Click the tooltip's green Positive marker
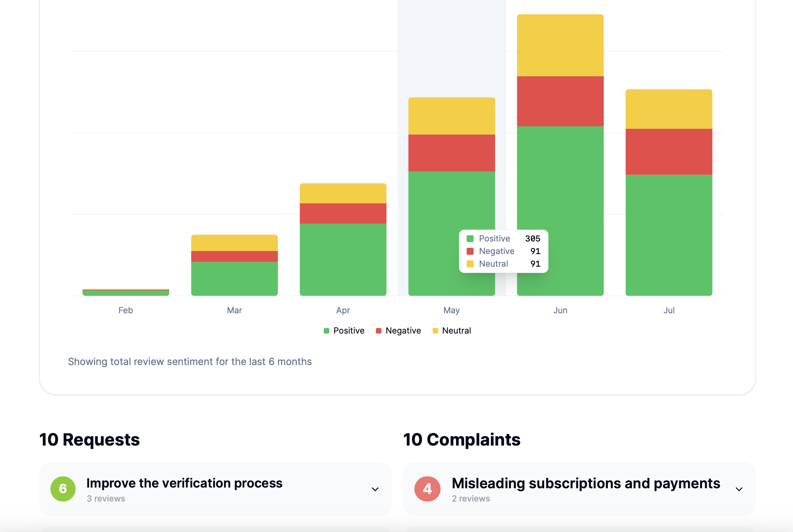The image size is (793, 532). pyautogui.click(x=470, y=239)
